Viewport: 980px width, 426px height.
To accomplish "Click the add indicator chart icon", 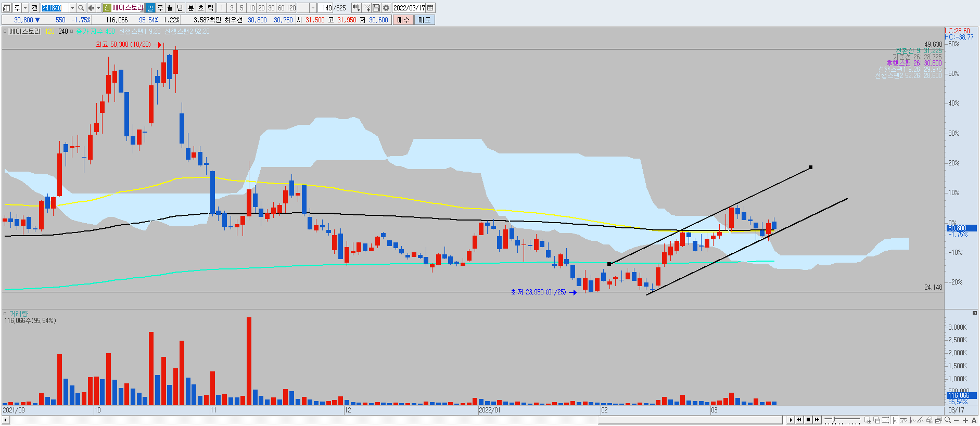I will coord(356,8).
